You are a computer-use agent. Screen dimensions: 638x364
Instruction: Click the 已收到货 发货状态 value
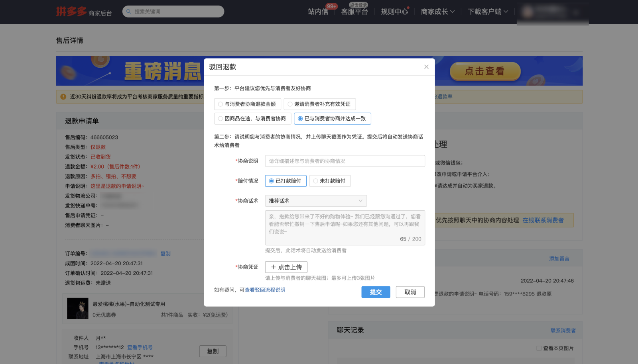100,157
